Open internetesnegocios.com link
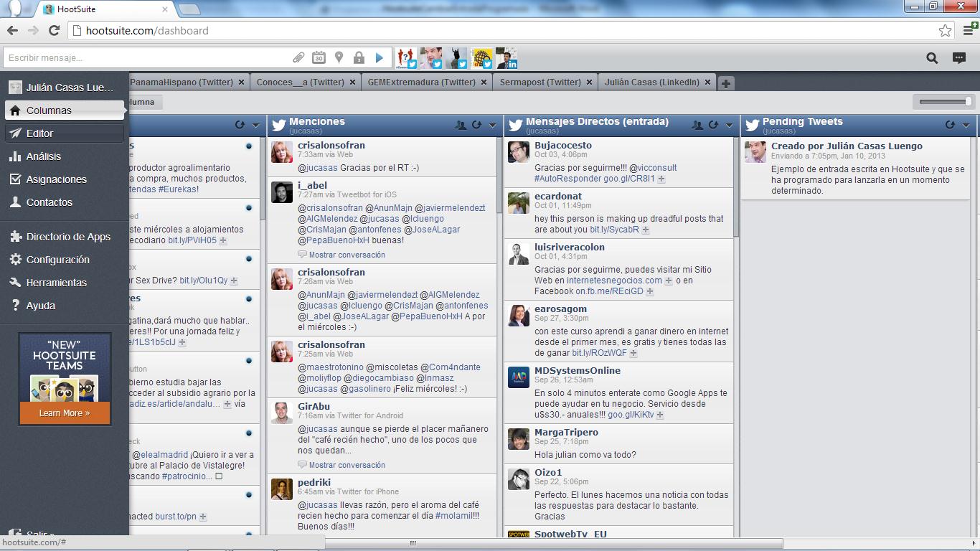The image size is (980, 551). [614, 281]
